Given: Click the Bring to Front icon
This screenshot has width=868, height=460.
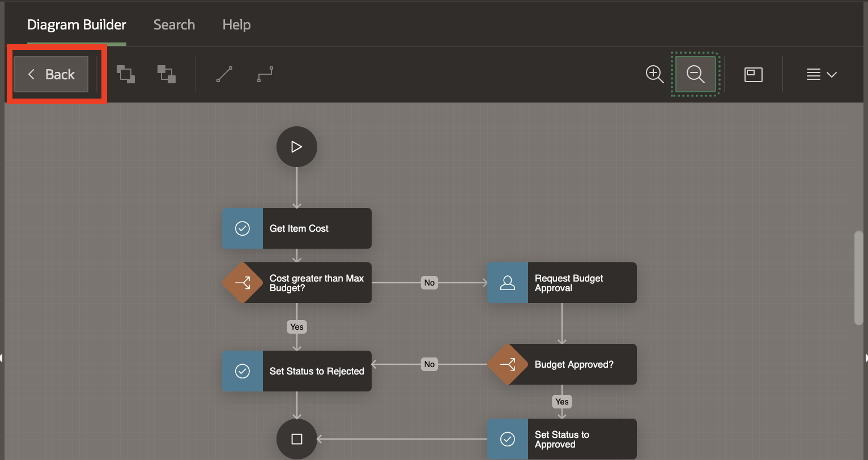Looking at the screenshot, I should (x=126, y=74).
